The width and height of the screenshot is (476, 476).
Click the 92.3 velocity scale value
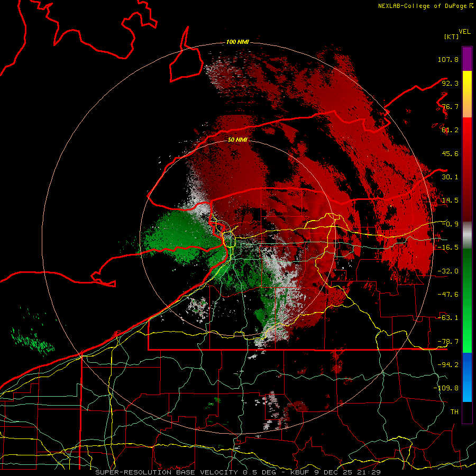click(x=450, y=83)
